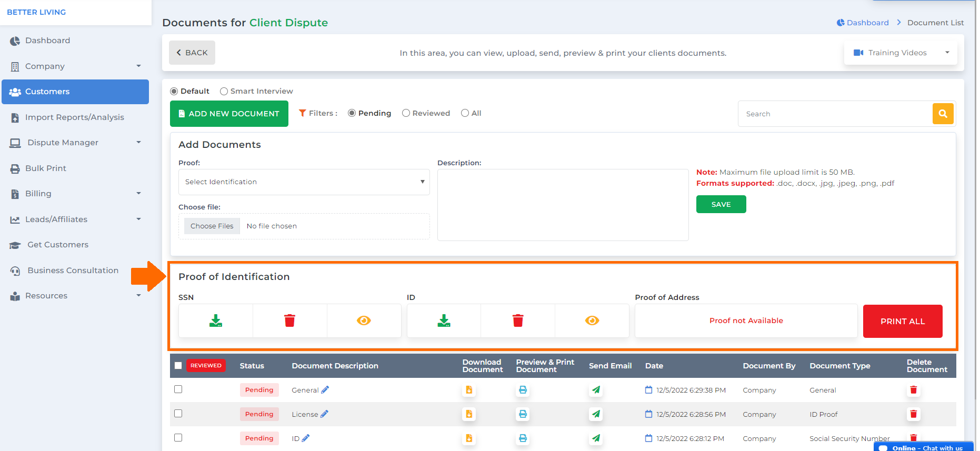Preview the ID proof document
Viewport: 980px width, 451px height.
(592, 320)
